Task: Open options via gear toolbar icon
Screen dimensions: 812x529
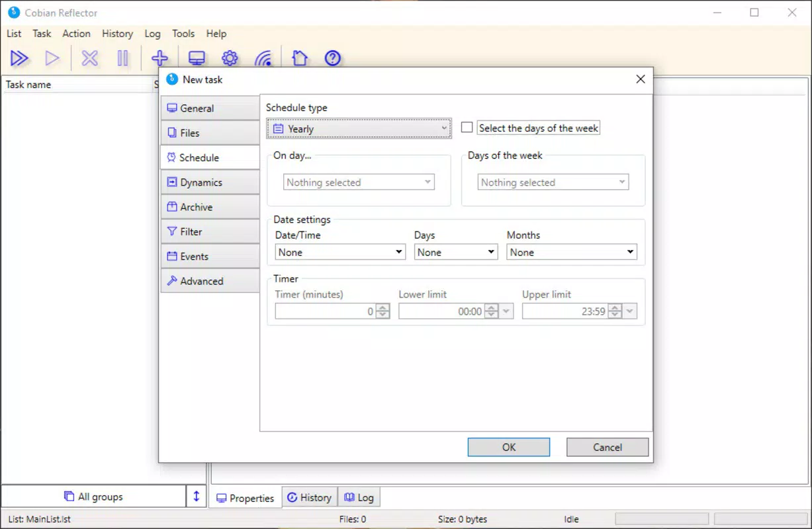Action: point(230,58)
